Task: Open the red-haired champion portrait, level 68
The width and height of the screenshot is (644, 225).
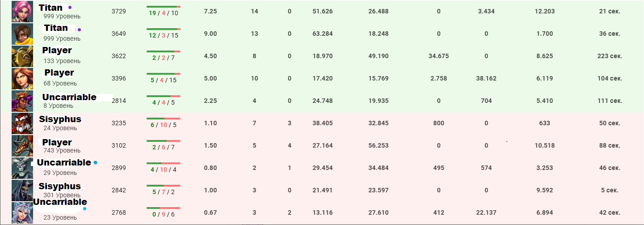Action: pyautogui.click(x=22, y=78)
